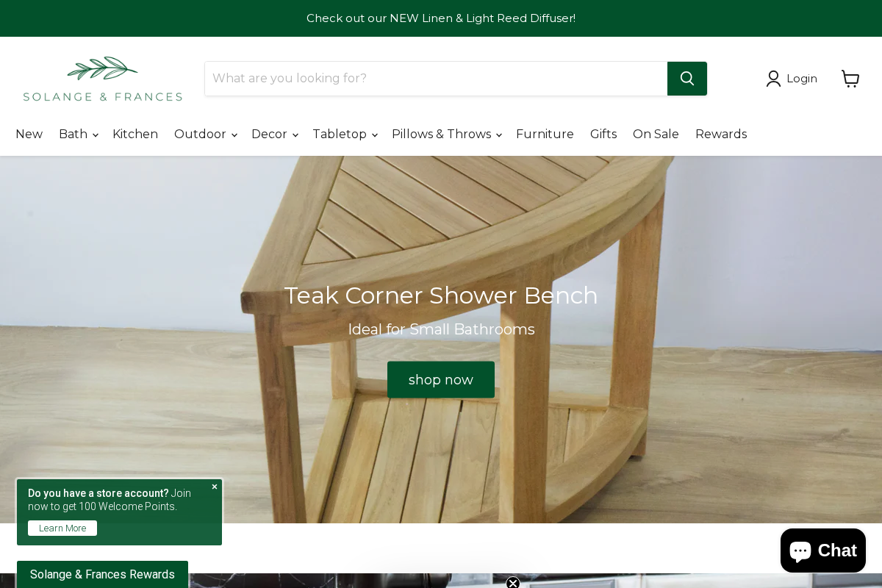Screen dimensions: 882x588
Task: Click the Solange & Frances leaf logo
Action: coord(103,79)
